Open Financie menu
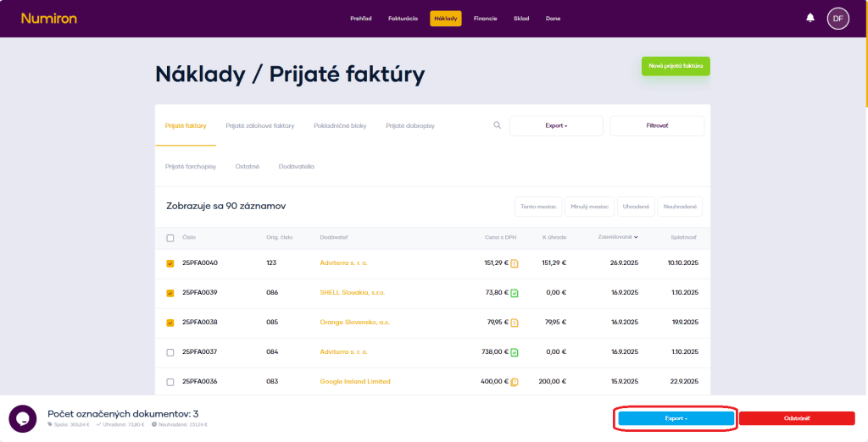Viewport: 868px width, 442px height. point(485,19)
